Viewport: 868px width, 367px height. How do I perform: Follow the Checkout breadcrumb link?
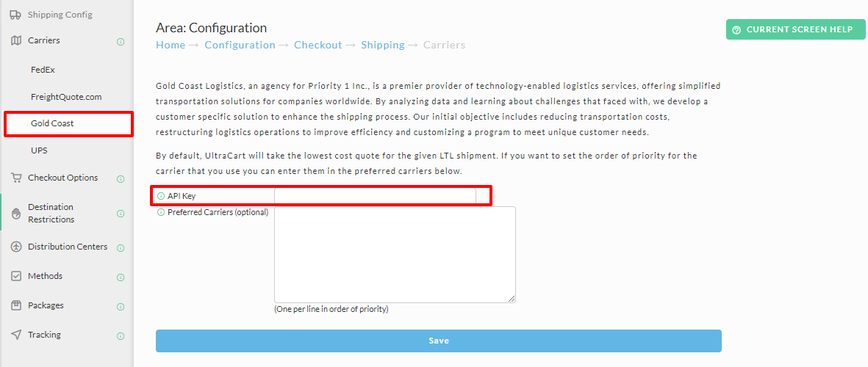318,45
